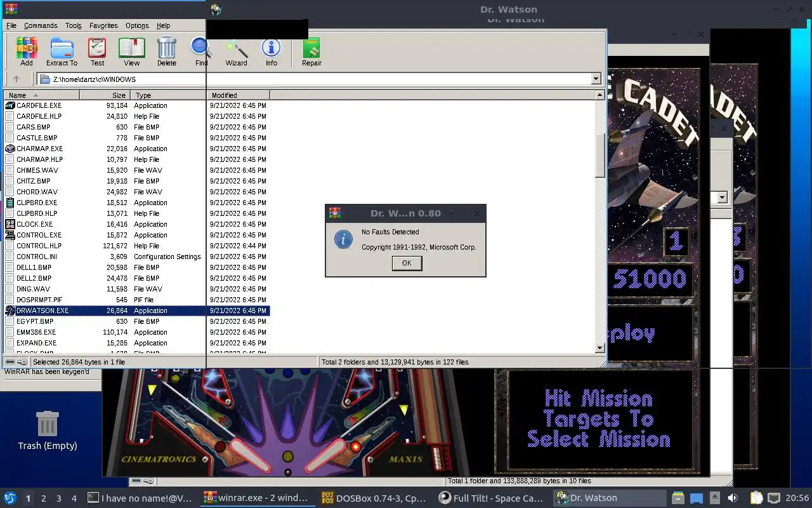The image size is (812, 508).
Task: Open the Favorites menu
Action: (x=103, y=25)
